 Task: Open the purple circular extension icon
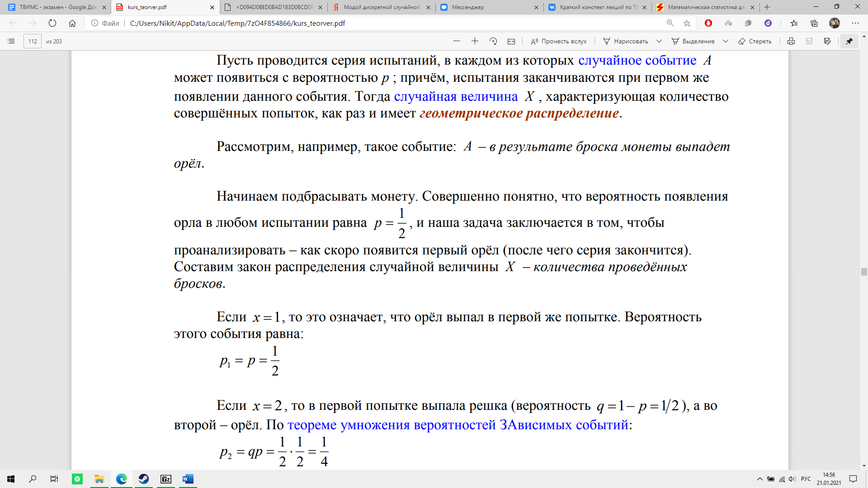[x=768, y=23]
